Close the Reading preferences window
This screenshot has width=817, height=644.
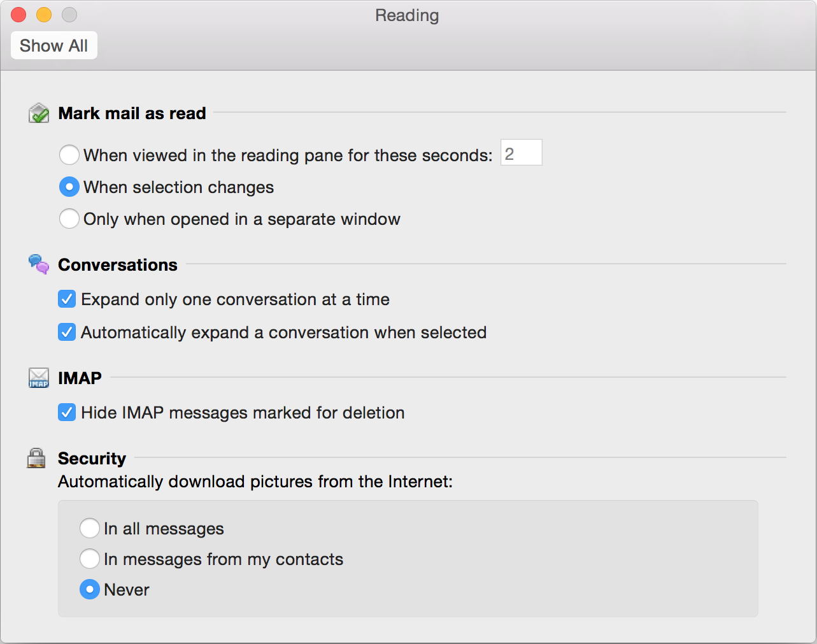(x=18, y=15)
